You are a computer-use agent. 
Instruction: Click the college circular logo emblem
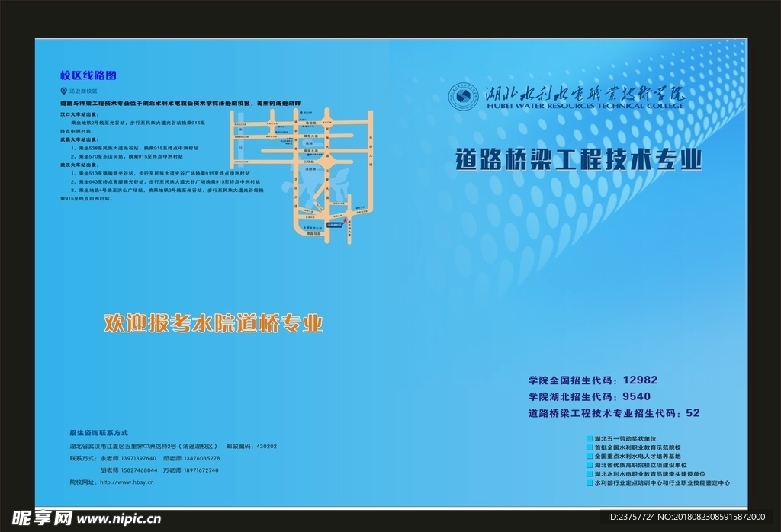(x=463, y=97)
